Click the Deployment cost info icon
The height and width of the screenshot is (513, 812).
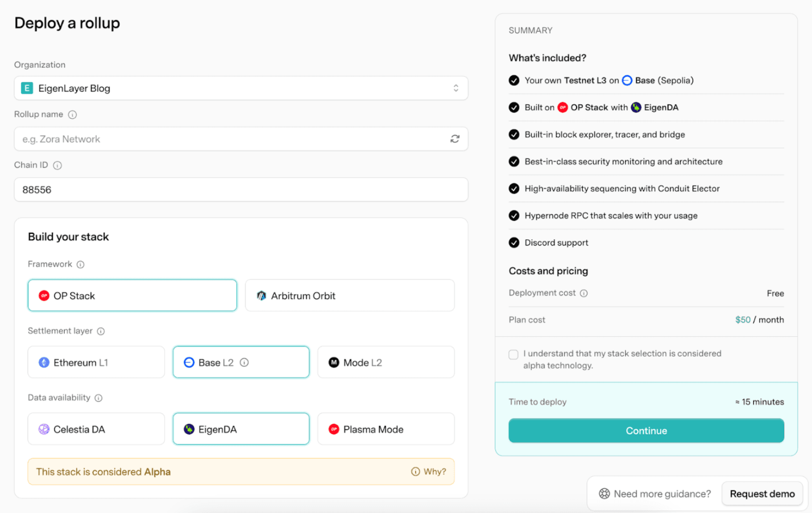(584, 293)
